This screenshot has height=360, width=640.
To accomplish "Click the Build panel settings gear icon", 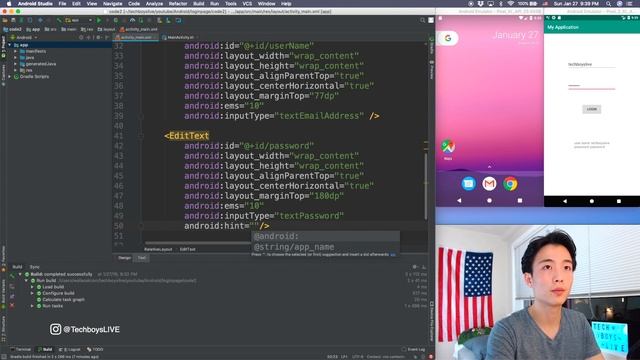I will pos(415,267).
